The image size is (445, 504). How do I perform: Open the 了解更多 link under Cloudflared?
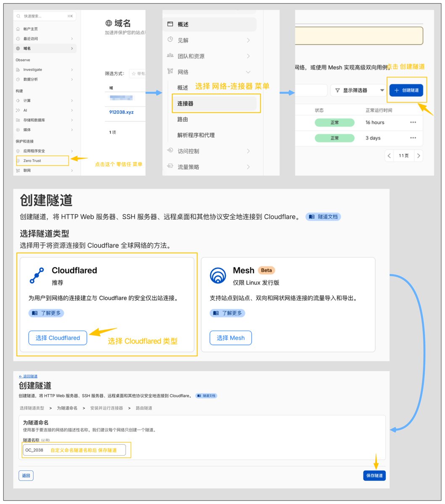46,313
